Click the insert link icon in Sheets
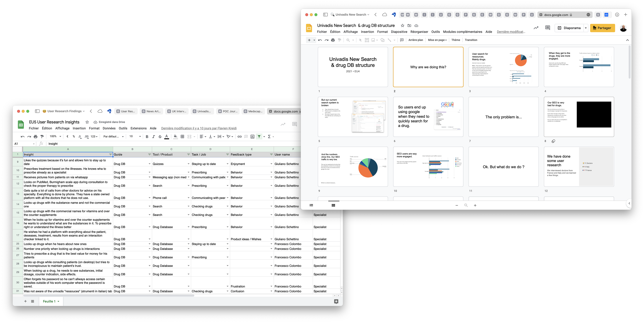This screenshot has width=644, height=323. [x=240, y=136]
